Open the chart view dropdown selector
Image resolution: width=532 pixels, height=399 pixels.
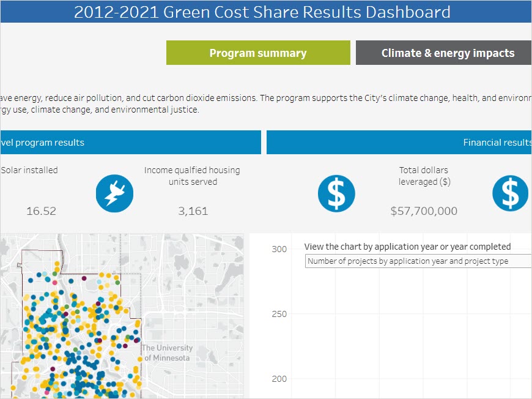[418, 261]
